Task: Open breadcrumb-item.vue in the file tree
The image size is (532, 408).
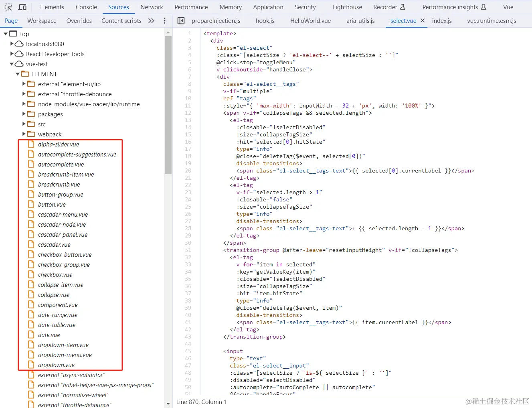Action: point(66,174)
